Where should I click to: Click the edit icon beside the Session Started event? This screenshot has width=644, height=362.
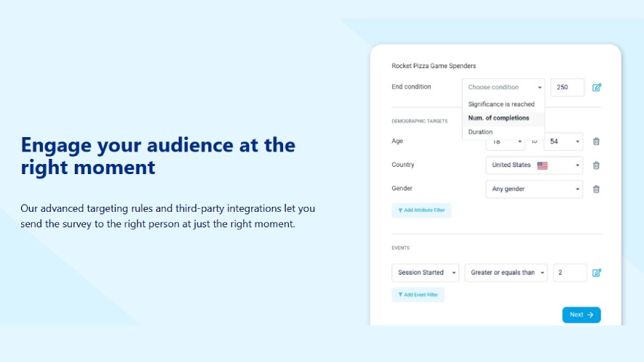(x=596, y=273)
